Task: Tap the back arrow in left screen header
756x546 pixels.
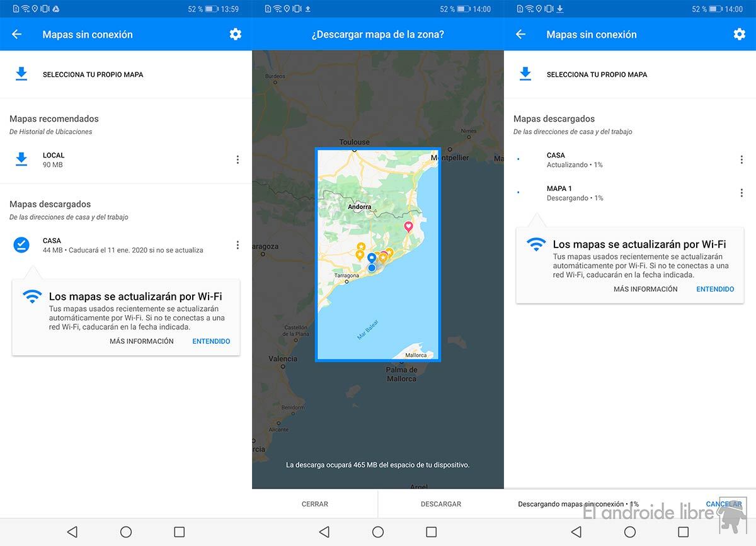Action: pyautogui.click(x=17, y=35)
